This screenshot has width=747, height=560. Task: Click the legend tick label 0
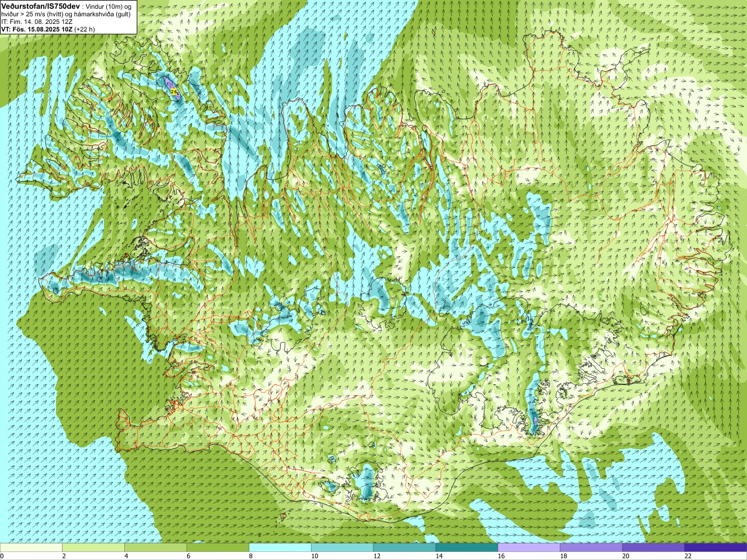(x=2, y=556)
